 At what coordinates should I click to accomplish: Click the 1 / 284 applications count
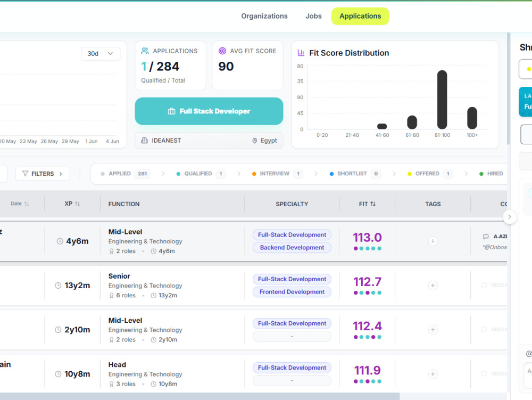[160, 67]
